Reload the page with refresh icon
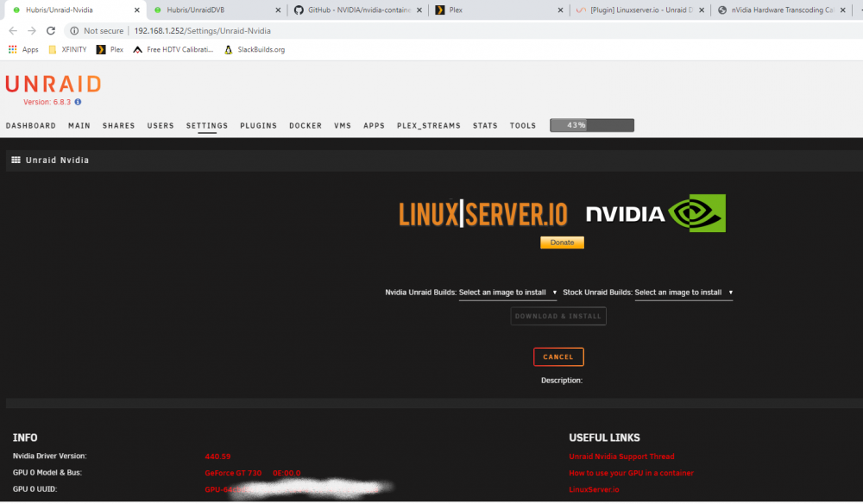The width and height of the screenshot is (863, 504). [x=51, y=31]
